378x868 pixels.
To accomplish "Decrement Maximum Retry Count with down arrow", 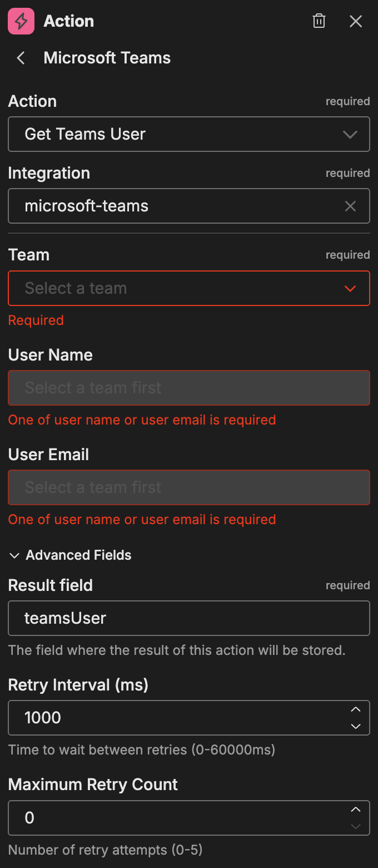I will (356, 826).
